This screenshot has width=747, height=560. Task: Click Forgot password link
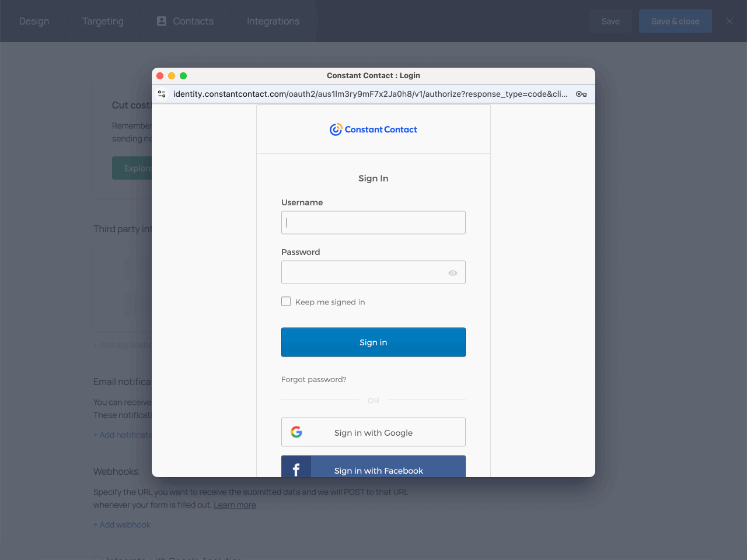314,379
